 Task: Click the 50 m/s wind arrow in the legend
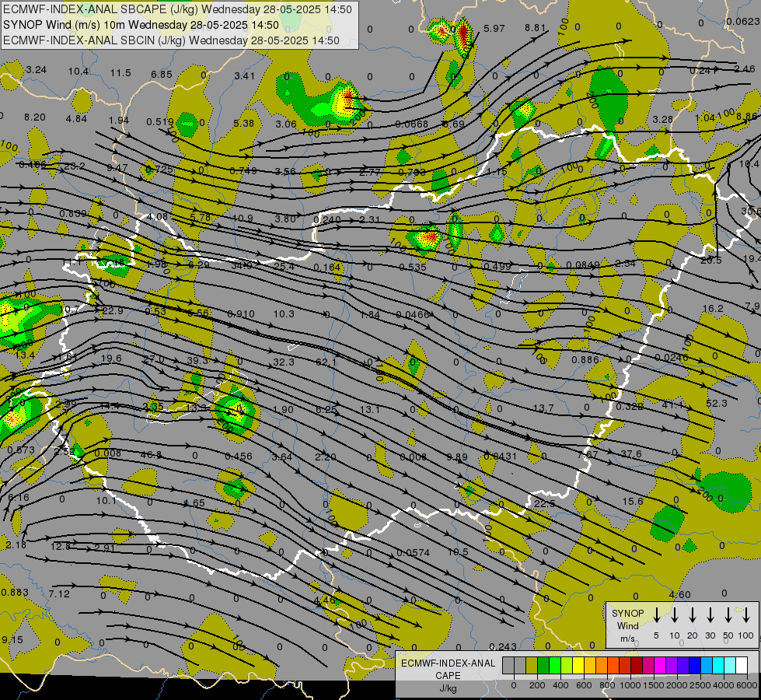pyautogui.click(x=728, y=615)
